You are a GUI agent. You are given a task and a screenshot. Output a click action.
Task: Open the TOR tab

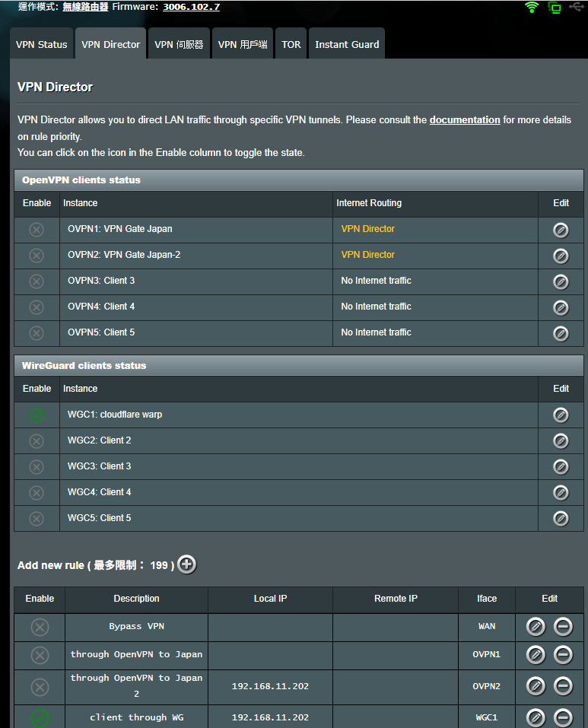291,44
